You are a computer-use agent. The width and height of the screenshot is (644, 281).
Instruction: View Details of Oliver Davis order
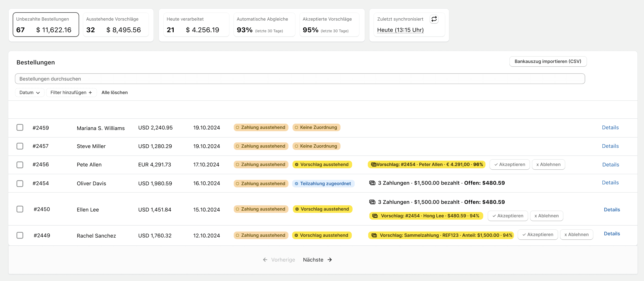[x=610, y=183]
